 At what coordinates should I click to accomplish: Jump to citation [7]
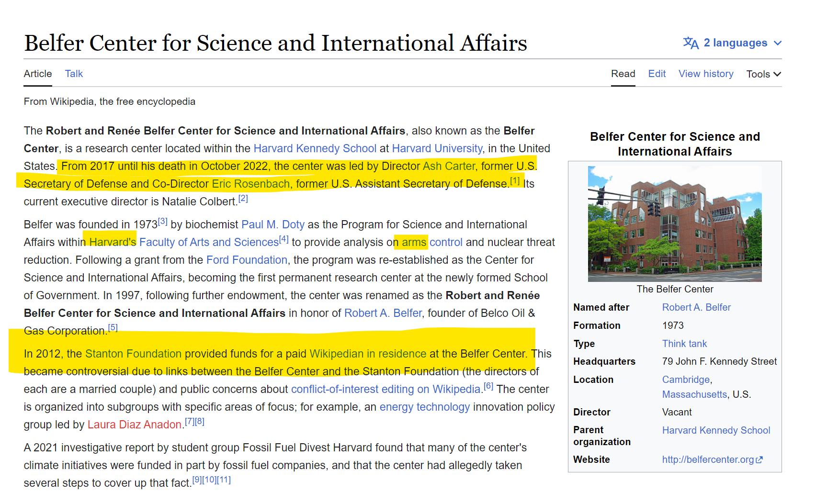click(x=190, y=422)
